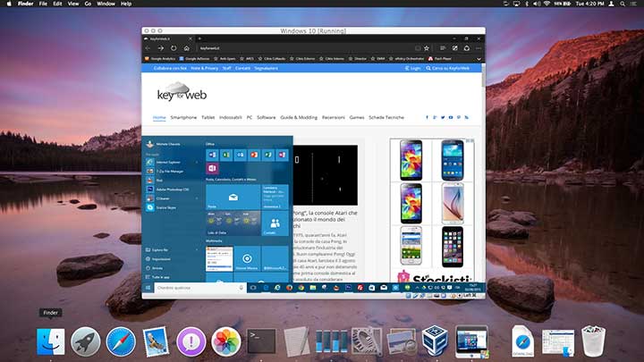Click the Login link on blue bar
Screen dimensions: 644x362
[x=412, y=68]
